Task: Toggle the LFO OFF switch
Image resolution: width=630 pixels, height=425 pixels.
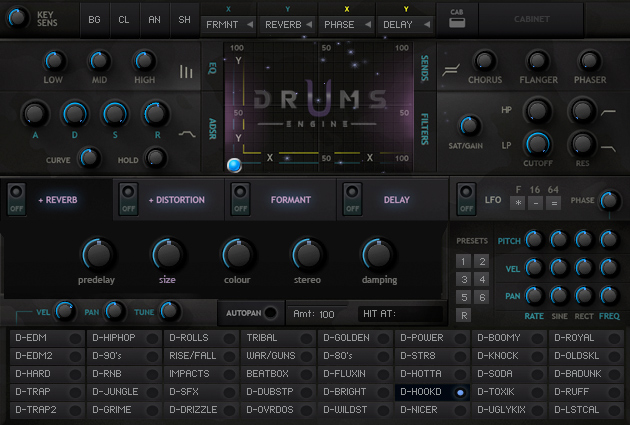Action: 466,200
